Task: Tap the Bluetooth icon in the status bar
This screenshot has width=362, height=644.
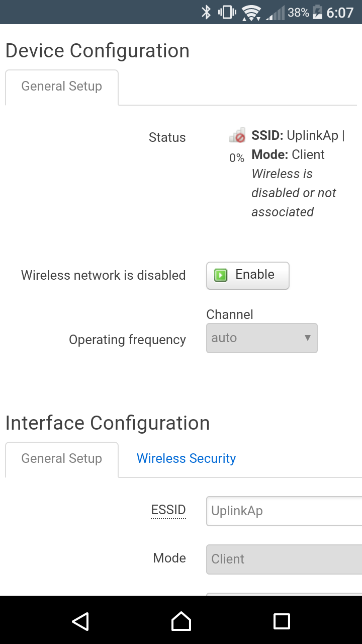Action: coord(206,12)
